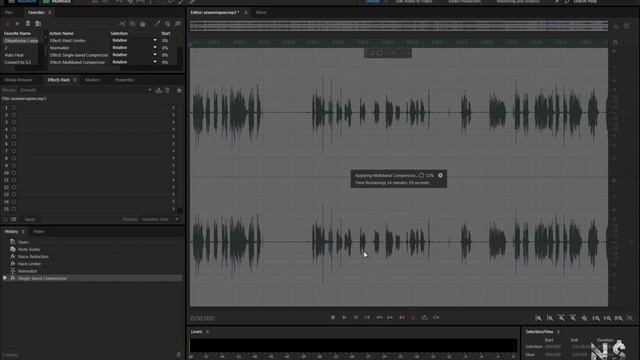Click the Apply button in Effects Rack
Screen dimensions: 640x360
[x=30, y=220]
